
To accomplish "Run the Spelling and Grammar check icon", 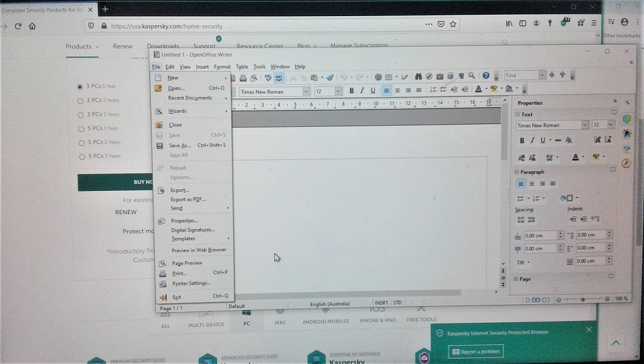I will [268, 77].
